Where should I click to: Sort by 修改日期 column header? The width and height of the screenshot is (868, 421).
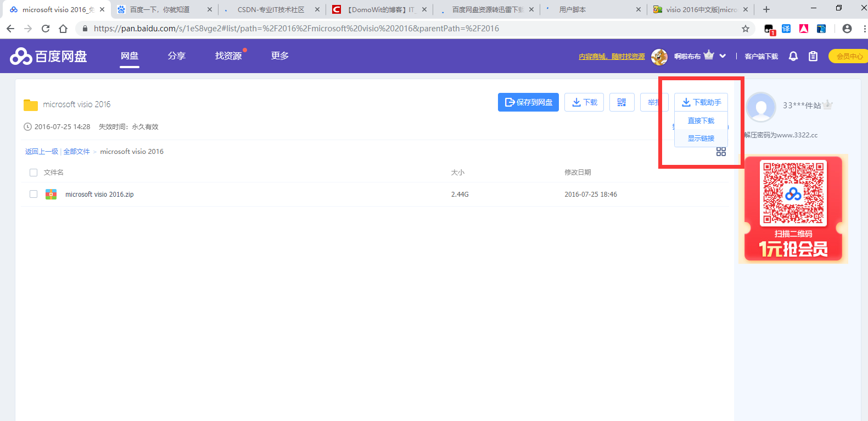[x=578, y=173]
